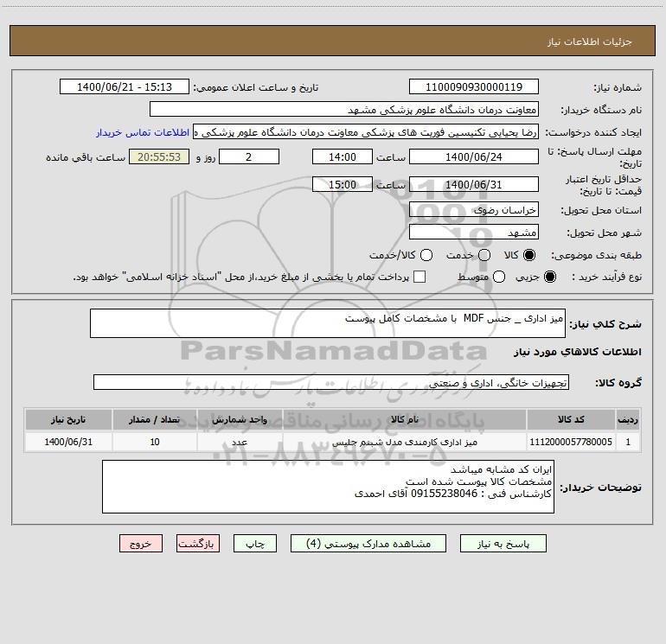
Task: Click the buyer notes text area
Action: coord(328,487)
